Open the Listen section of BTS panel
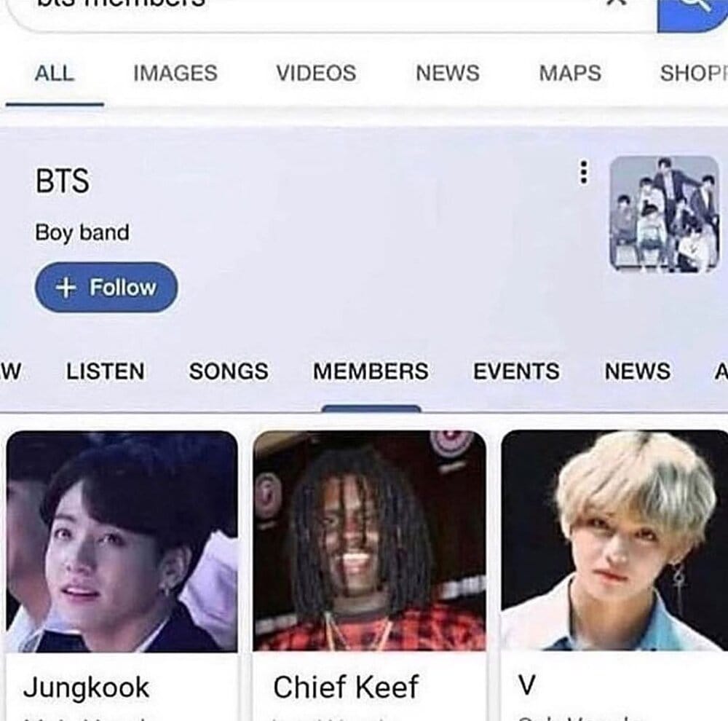The width and height of the screenshot is (728, 721). [x=106, y=371]
